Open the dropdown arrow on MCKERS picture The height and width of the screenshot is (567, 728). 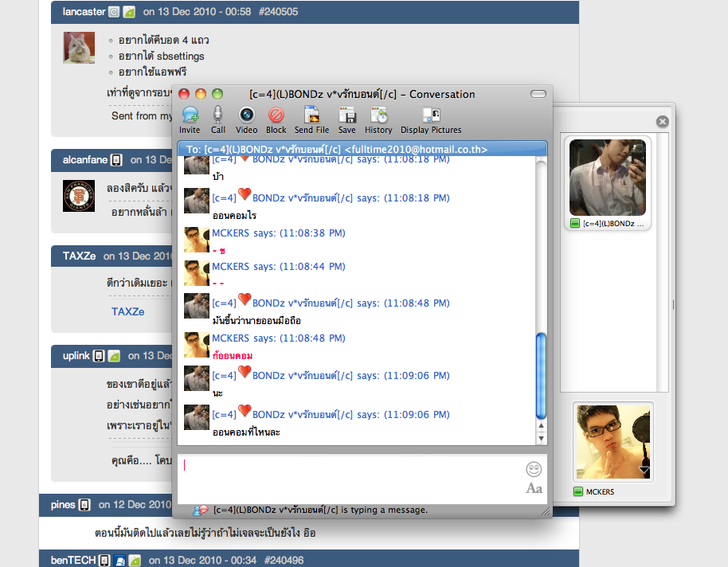point(644,471)
